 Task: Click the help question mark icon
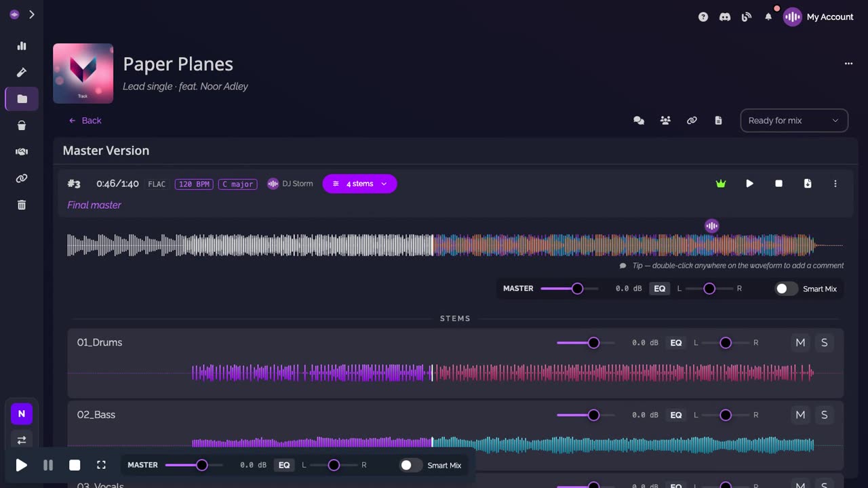pos(703,17)
